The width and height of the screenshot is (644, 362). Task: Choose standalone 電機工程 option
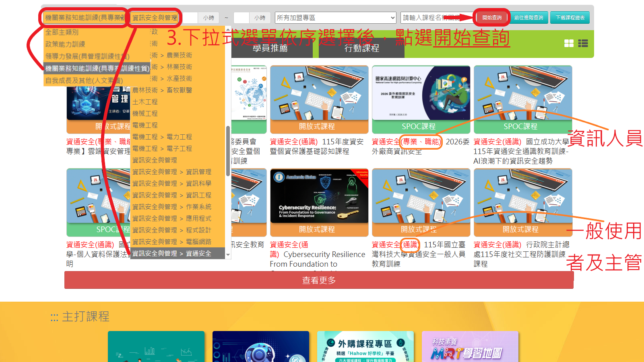[178, 125]
